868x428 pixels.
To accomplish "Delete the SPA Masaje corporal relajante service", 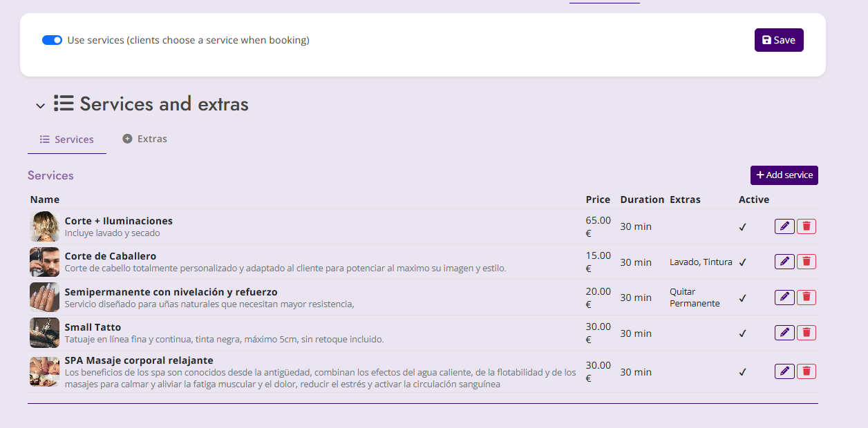I will (x=806, y=371).
